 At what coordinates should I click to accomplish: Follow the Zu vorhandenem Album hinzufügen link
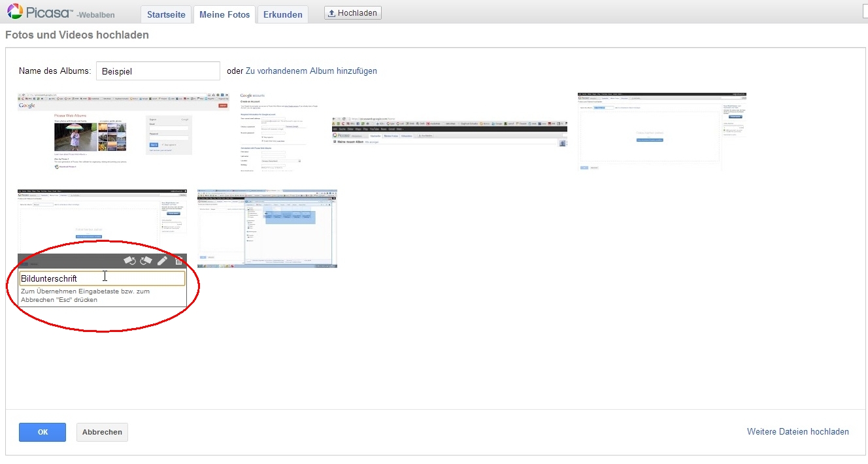(x=311, y=71)
